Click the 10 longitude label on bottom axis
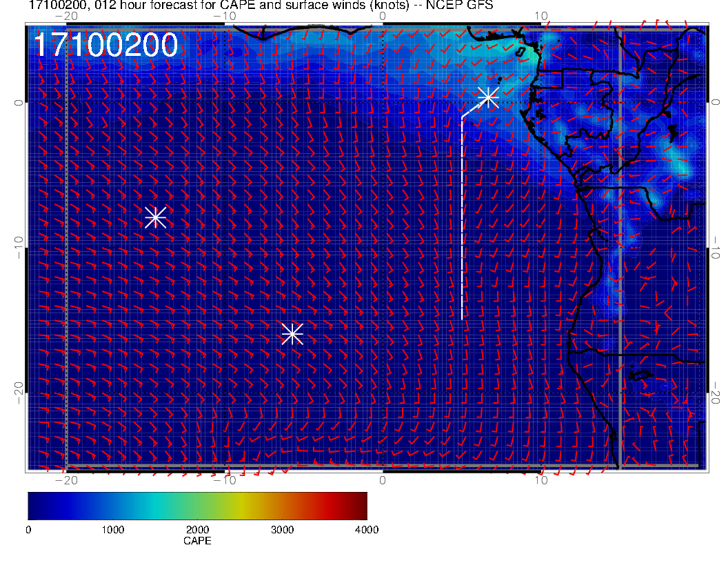728x563 pixels. [541, 480]
